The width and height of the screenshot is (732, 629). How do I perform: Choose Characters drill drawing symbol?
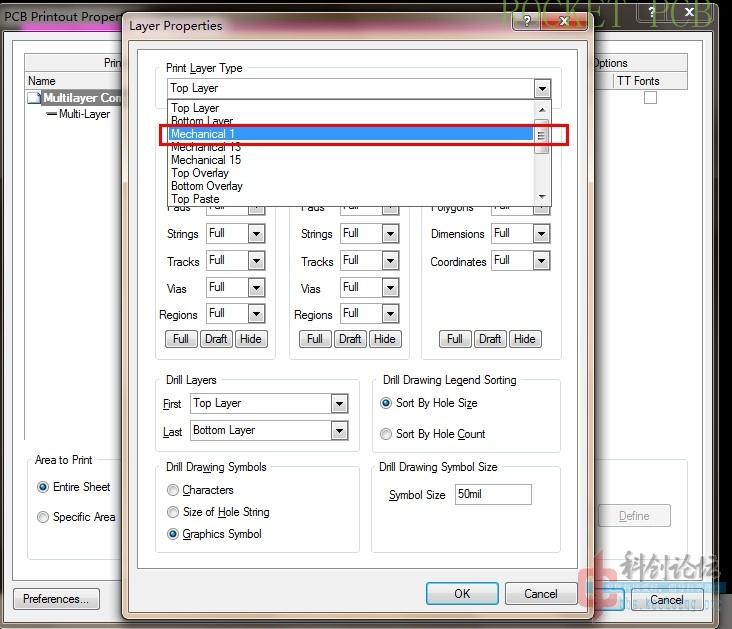173,490
